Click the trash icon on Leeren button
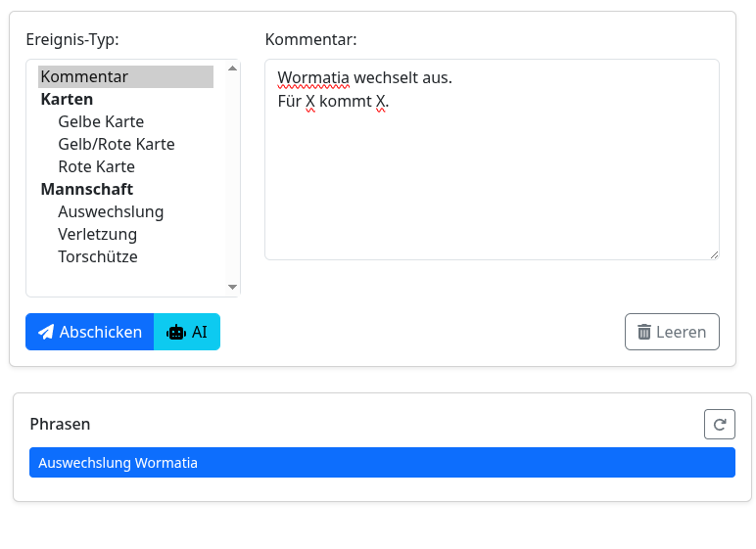The height and width of the screenshot is (549, 756). pos(644,332)
